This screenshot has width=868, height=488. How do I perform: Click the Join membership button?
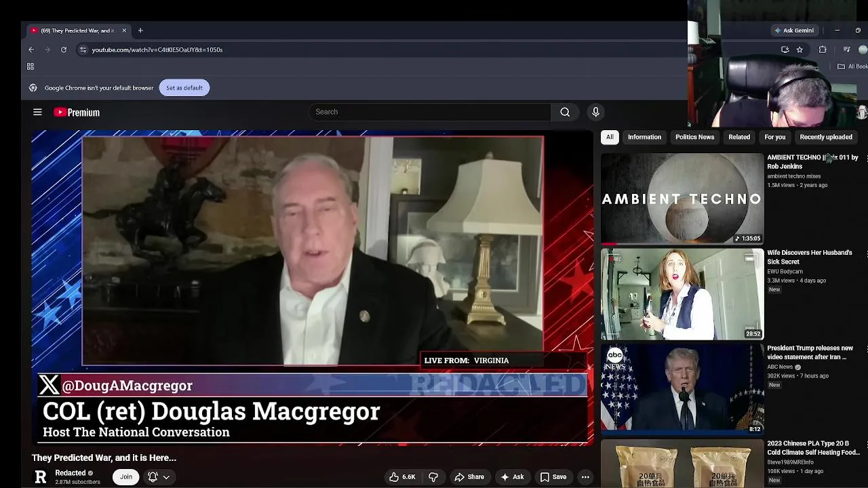pos(126,477)
